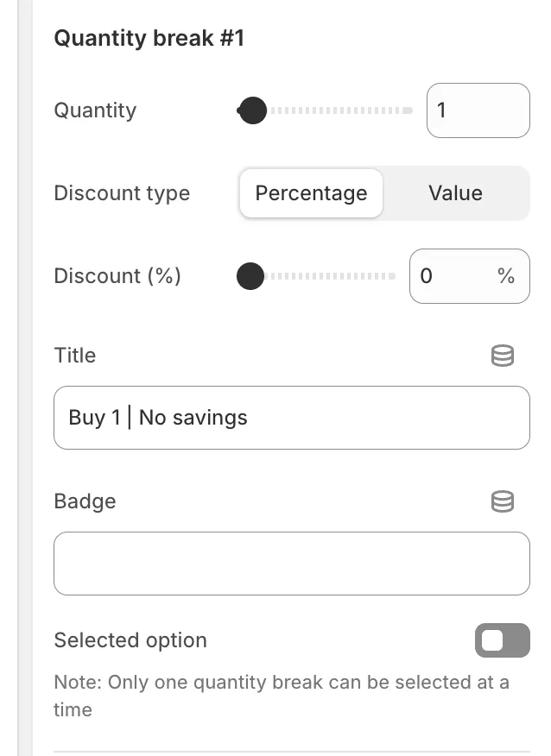Click the 'Badge' field label

[x=85, y=501]
